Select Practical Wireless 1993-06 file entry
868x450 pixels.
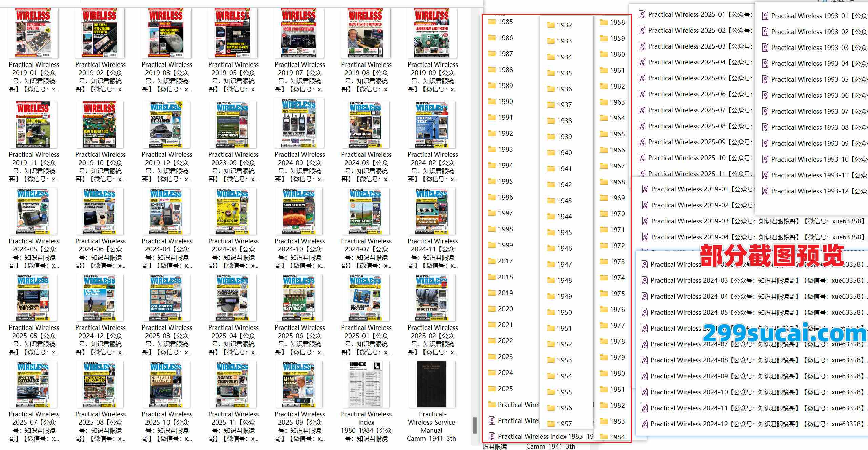[810, 96]
